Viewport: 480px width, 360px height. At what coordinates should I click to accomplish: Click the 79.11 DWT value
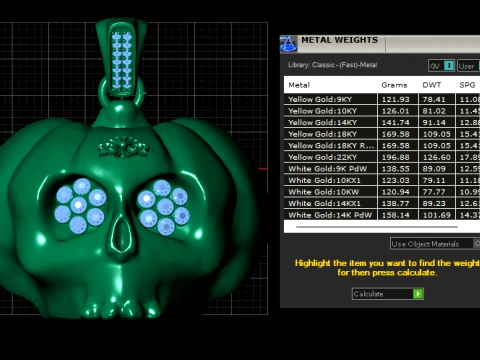(x=434, y=180)
